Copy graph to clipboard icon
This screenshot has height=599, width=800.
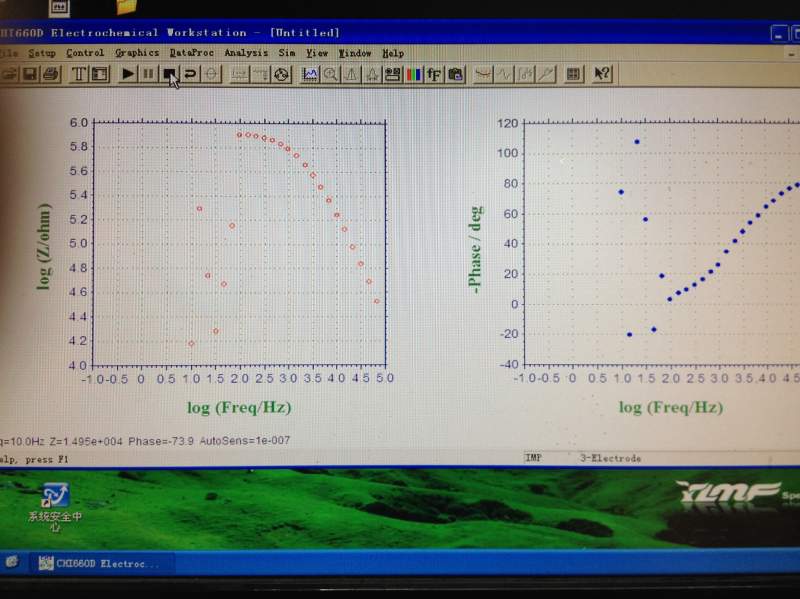tap(455, 74)
